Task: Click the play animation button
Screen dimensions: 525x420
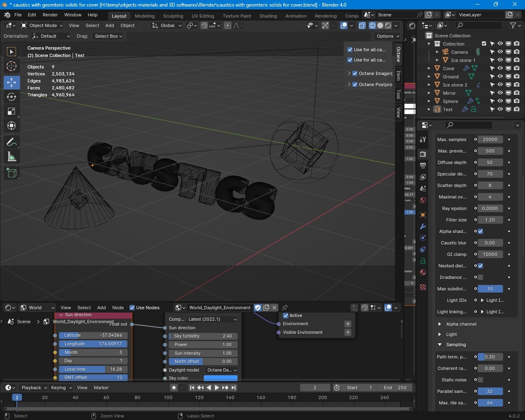Action: [217, 388]
